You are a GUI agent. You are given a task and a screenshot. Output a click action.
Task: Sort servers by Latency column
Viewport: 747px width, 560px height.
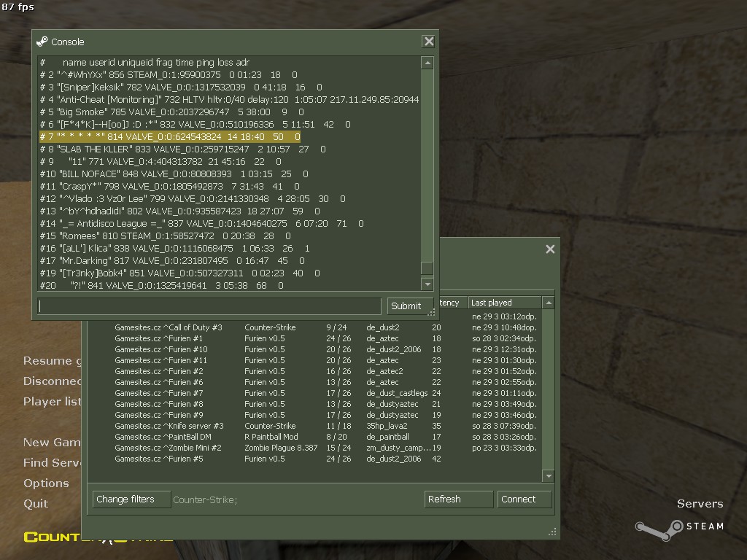point(449,303)
